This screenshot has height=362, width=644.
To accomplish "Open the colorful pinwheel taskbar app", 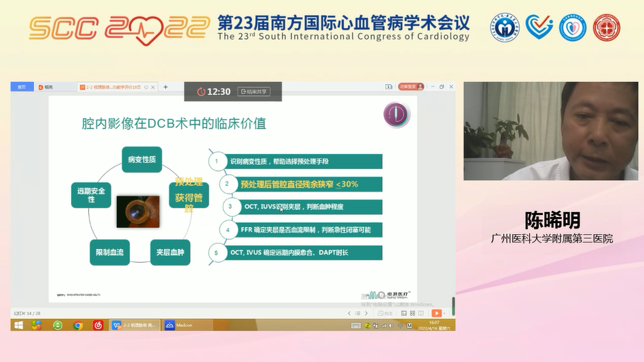I will [x=36, y=326].
